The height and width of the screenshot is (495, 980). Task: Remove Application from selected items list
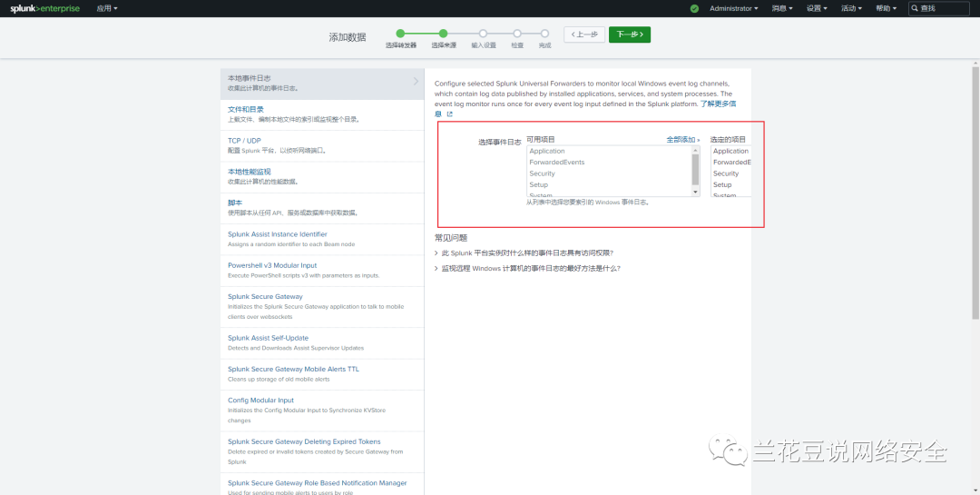coord(731,152)
